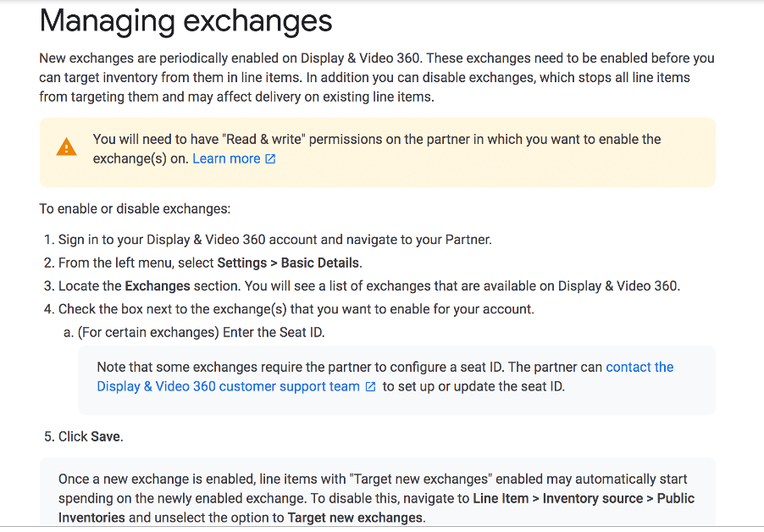Click the Read & write permissions warning text

(377, 149)
